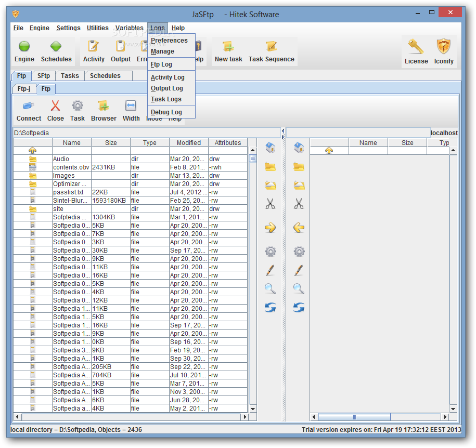
Task: Click local pane gear settings icon
Action: tap(270, 252)
